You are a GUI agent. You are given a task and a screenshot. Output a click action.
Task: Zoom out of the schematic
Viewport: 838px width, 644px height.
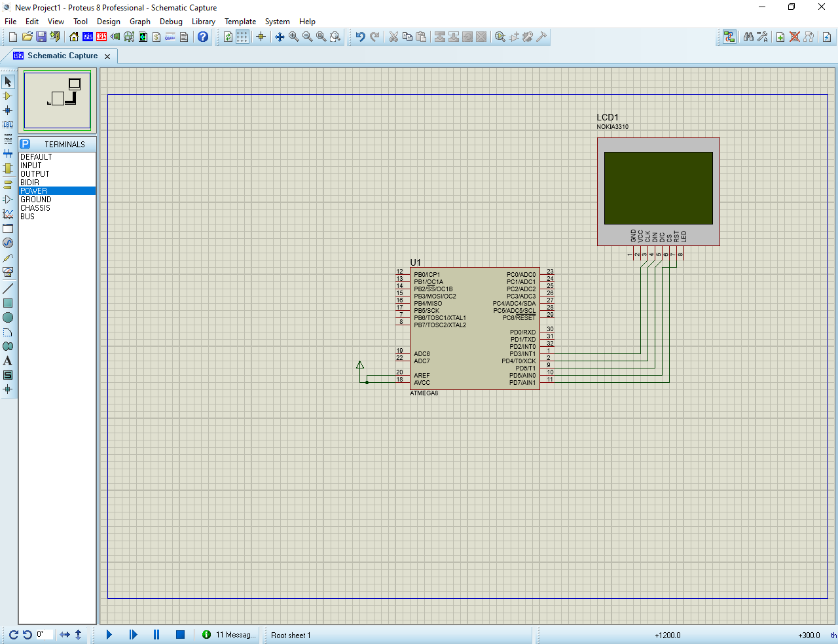pyautogui.click(x=308, y=37)
